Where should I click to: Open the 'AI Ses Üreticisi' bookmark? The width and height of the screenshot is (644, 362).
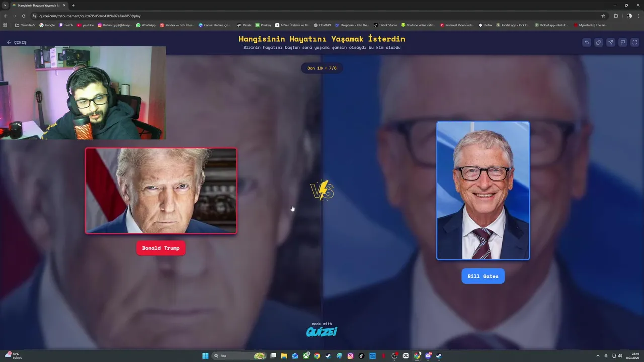click(x=292, y=25)
